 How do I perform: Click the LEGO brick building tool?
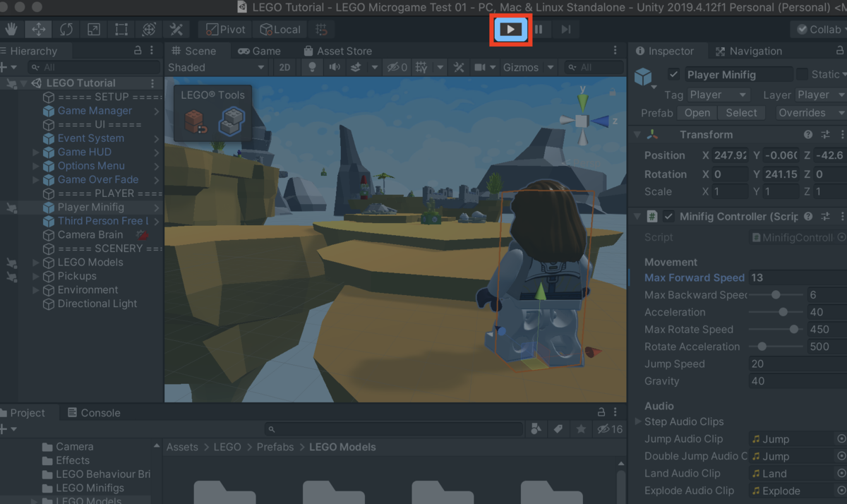(x=196, y=121)
